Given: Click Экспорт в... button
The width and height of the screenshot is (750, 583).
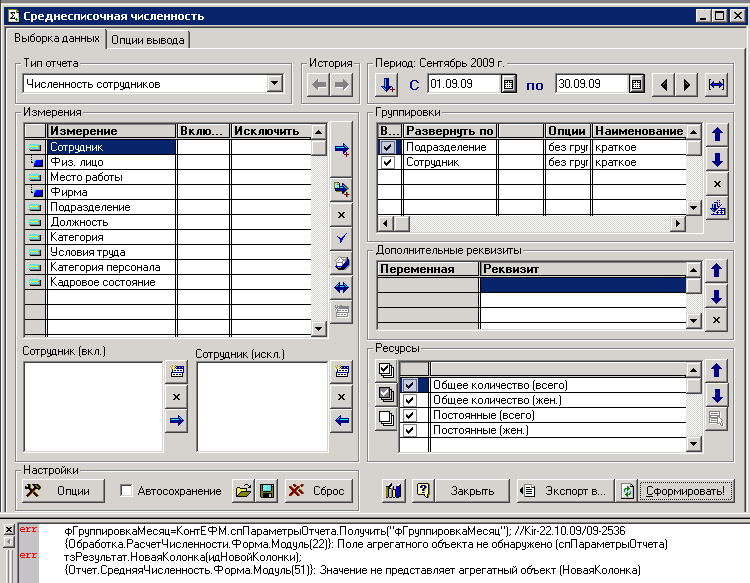Looking at the screenshot, I should (x=565, y=491).
